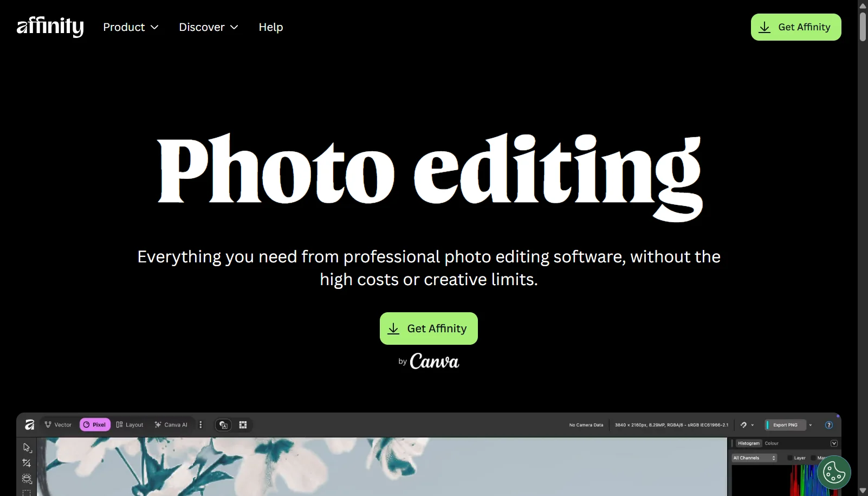
Task: Click the Affinity logo in the header
Action: (x=50, y=27)
